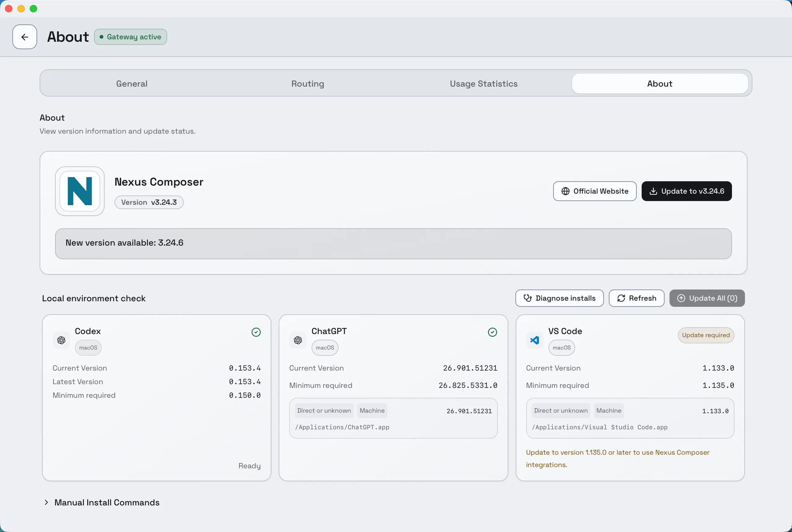The image size is (792, 532).
Task: Click the Local environment check heading
Action: [94, 298]
